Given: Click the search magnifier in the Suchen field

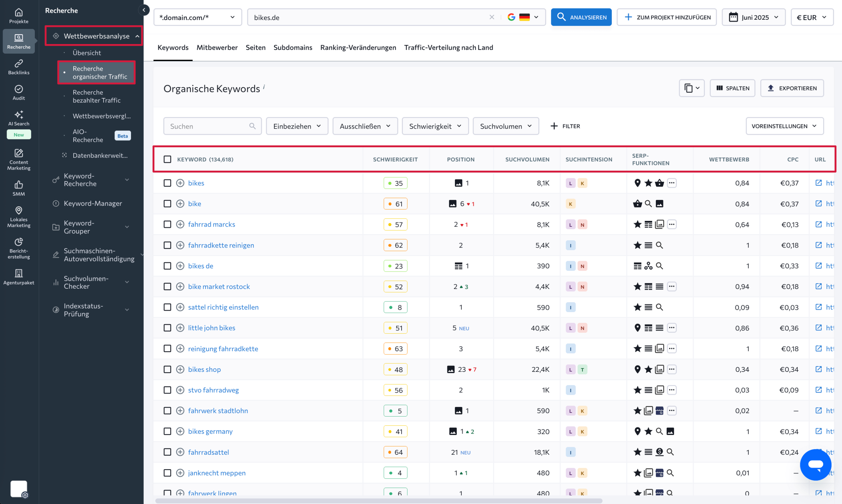Looking at the screenshot, I should coord(252,126).
